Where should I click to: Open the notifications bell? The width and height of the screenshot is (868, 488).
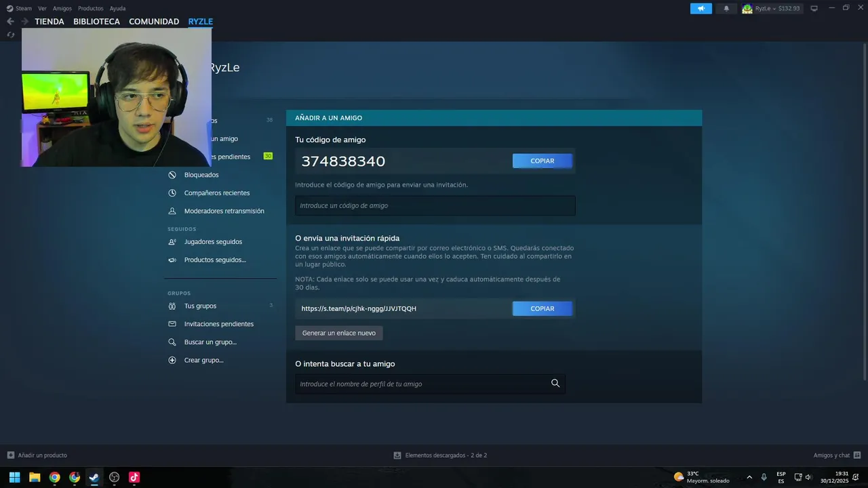click(726, 8)
